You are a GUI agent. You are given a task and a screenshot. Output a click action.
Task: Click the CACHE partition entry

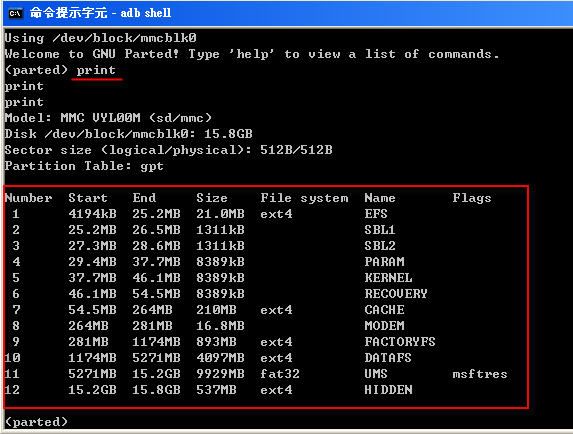384,310
